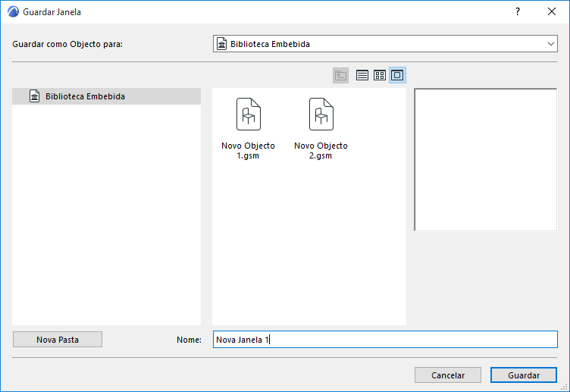
Task: Open the help question mark button
Action: coord(518,11)
